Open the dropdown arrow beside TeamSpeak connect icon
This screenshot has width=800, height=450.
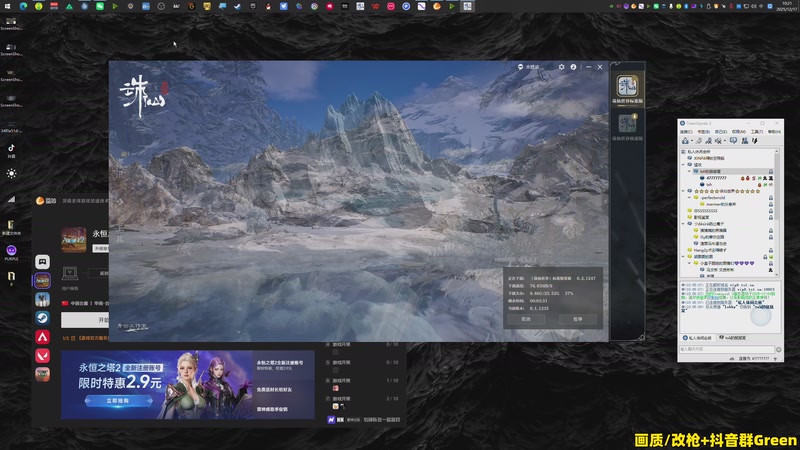691,141
